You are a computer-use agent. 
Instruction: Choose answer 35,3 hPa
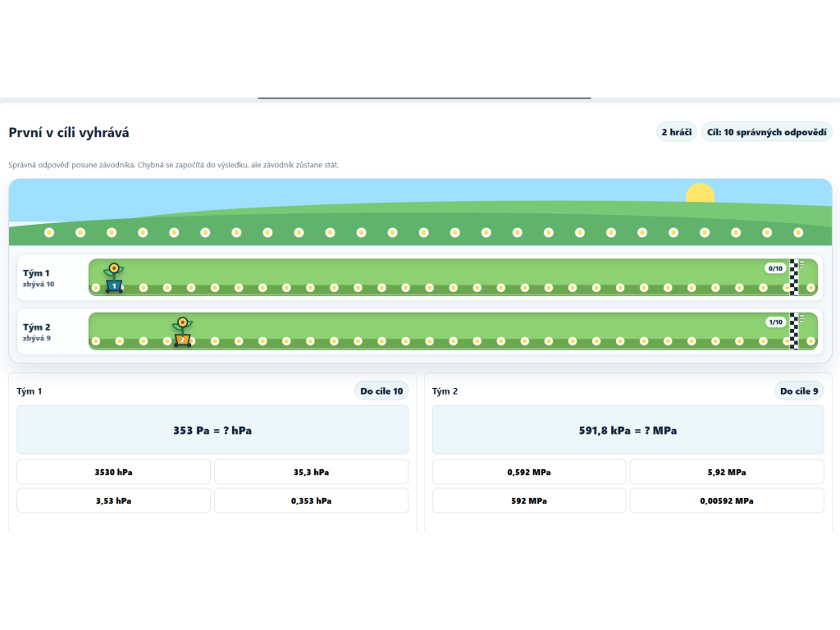pyautogui.click(x=311, y=472)
